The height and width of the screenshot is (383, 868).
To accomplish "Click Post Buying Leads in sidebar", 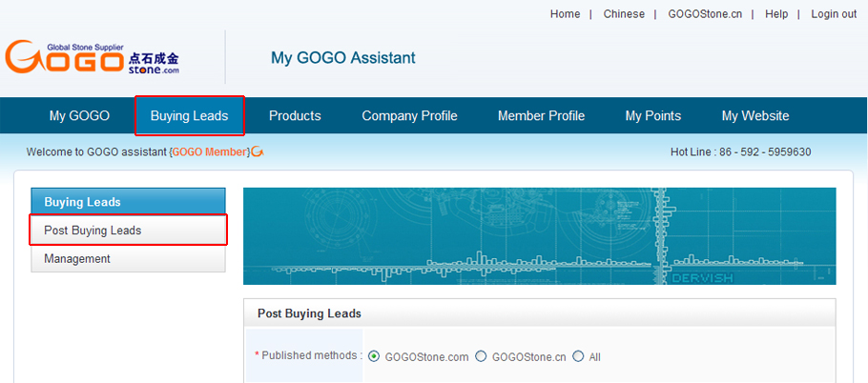I will click(x=129, y=231).
